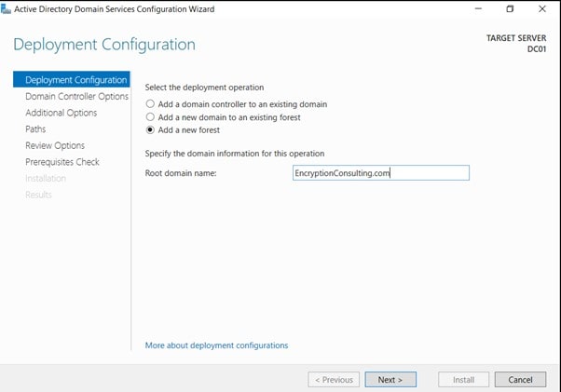Navigate to the Review Options page
Image resolution: width=561 pixels, height=392 pixels.
[55, 145]
